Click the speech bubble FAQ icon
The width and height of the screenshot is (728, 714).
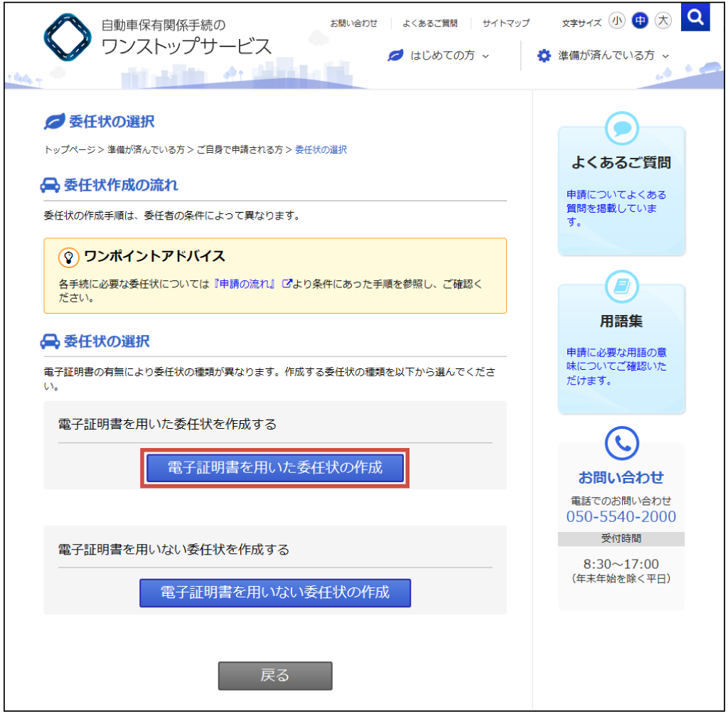pyautogui.click(x=621, y=128)
